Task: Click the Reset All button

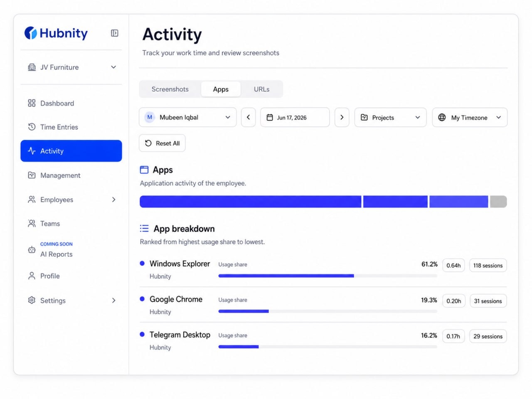Action: [x=162, y=143]
